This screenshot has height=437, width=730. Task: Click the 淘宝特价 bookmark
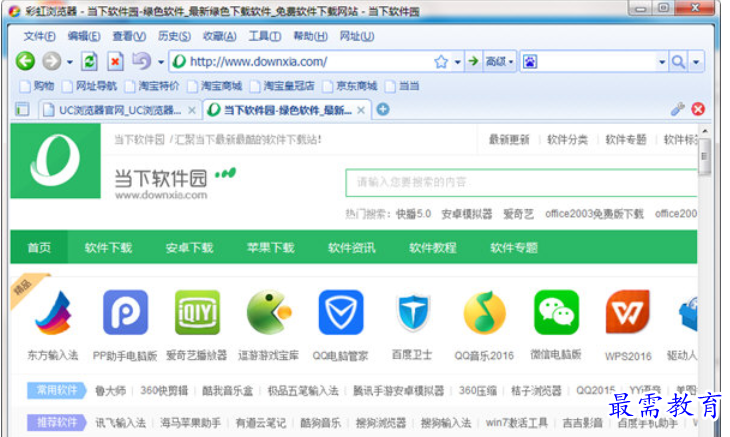point(153,86)
